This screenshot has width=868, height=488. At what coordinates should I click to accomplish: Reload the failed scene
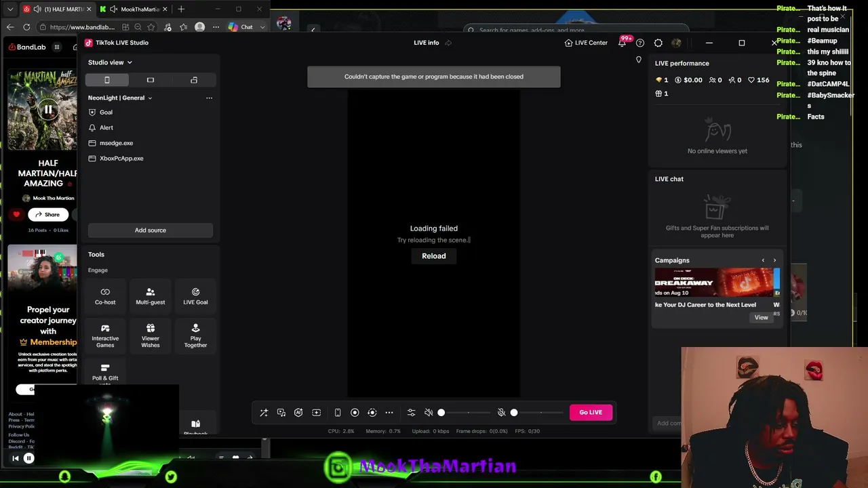click(x=434, y=256)
